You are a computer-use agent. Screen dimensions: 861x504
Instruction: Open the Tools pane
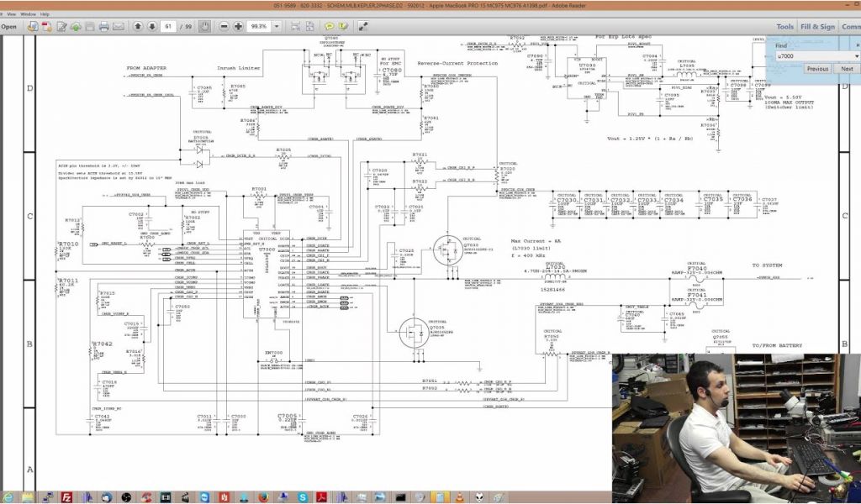pyautogui.click(x=784, y=26)
